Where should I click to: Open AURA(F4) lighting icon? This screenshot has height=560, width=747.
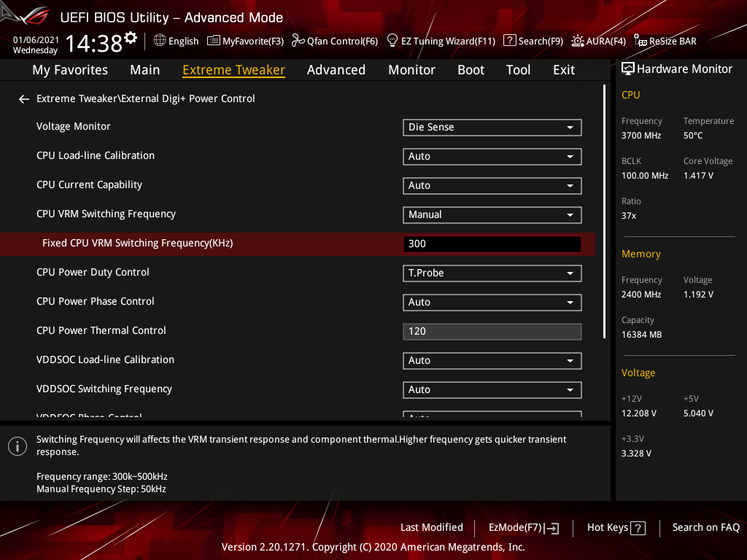pyautogui.click(x=578, y=41)
